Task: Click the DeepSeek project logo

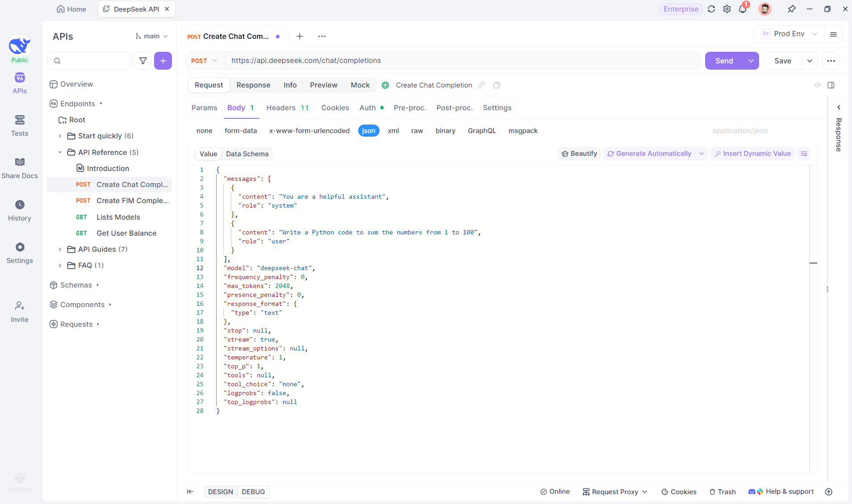Action: tap(20, 46)
